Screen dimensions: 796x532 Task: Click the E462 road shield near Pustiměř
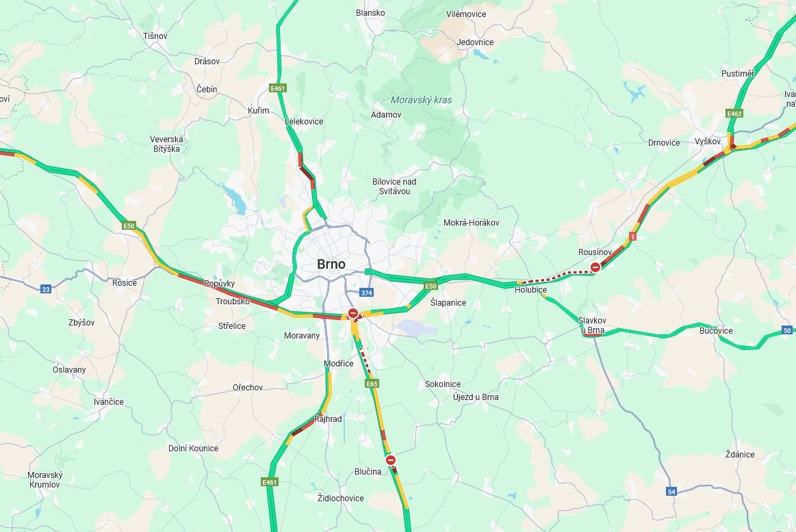734,114
